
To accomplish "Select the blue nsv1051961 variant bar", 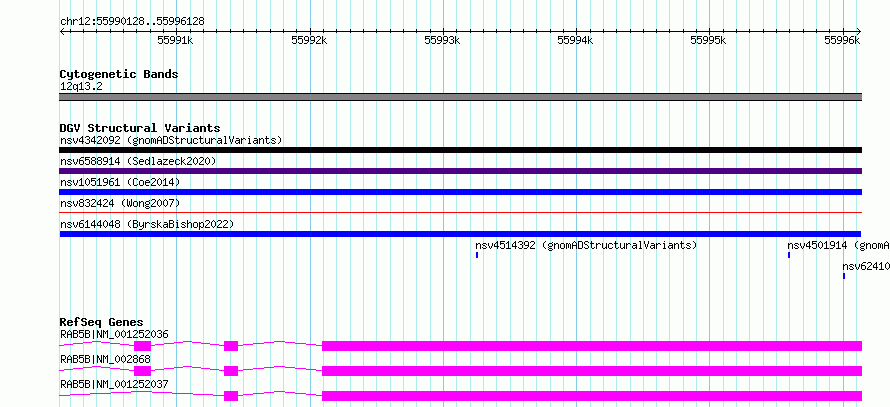I will click(460, 192).
